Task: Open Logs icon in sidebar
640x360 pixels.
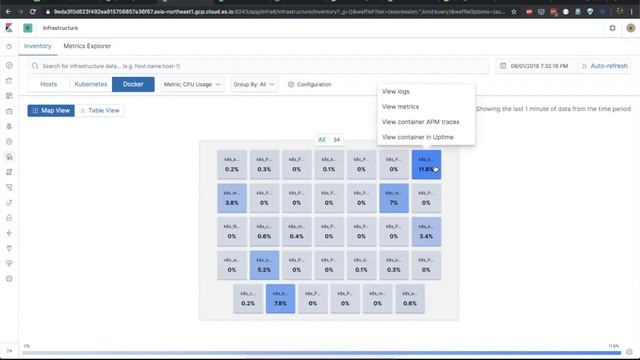Action: (x=9, y=172)
